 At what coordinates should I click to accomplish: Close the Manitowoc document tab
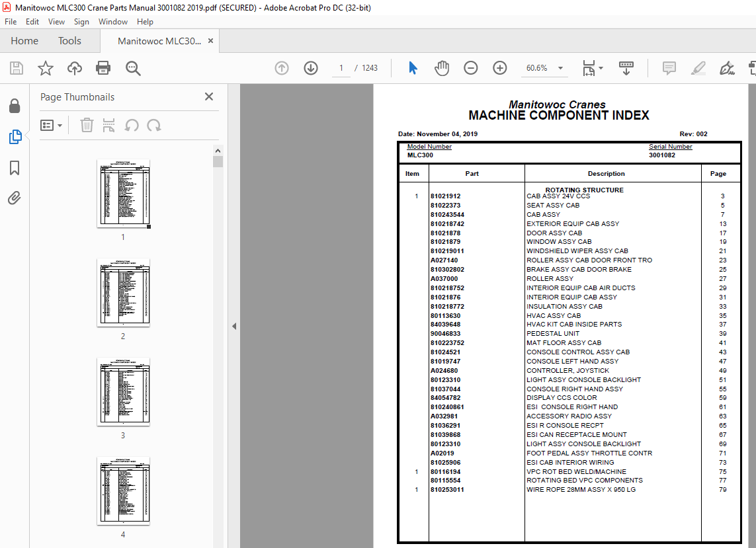tap(210, 41)
